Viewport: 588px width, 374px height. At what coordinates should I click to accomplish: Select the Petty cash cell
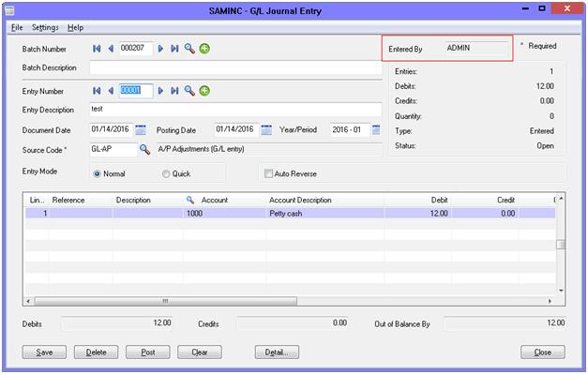pyautogui.click(x=324, y=213)
